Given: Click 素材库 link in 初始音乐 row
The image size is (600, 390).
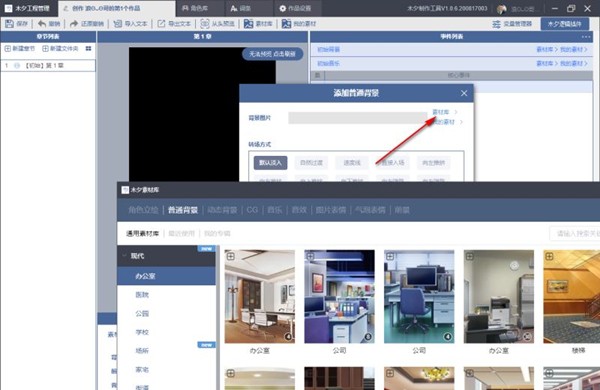Looking at the screenshot, I should coord(545,63).
